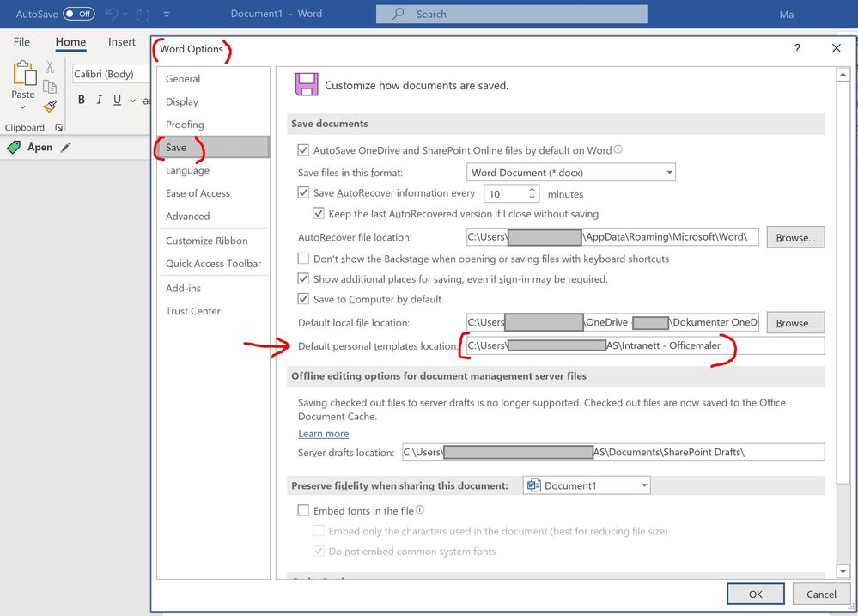Select Ease of Access category
858x616 pixels.
(213, 193)
